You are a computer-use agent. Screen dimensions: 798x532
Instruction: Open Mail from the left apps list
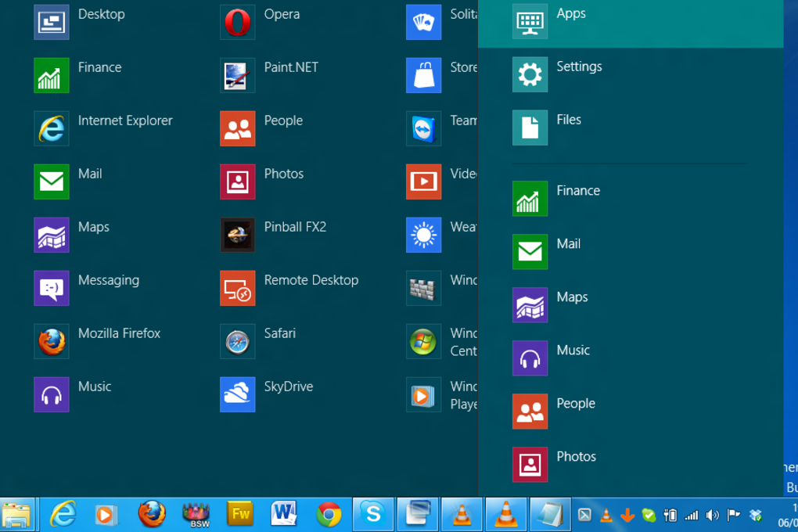52,182
